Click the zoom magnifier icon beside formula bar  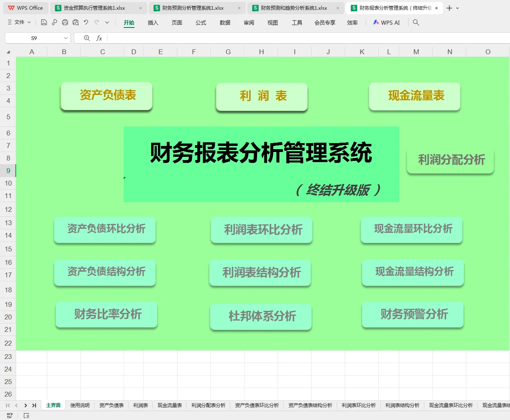pos(86,38)
